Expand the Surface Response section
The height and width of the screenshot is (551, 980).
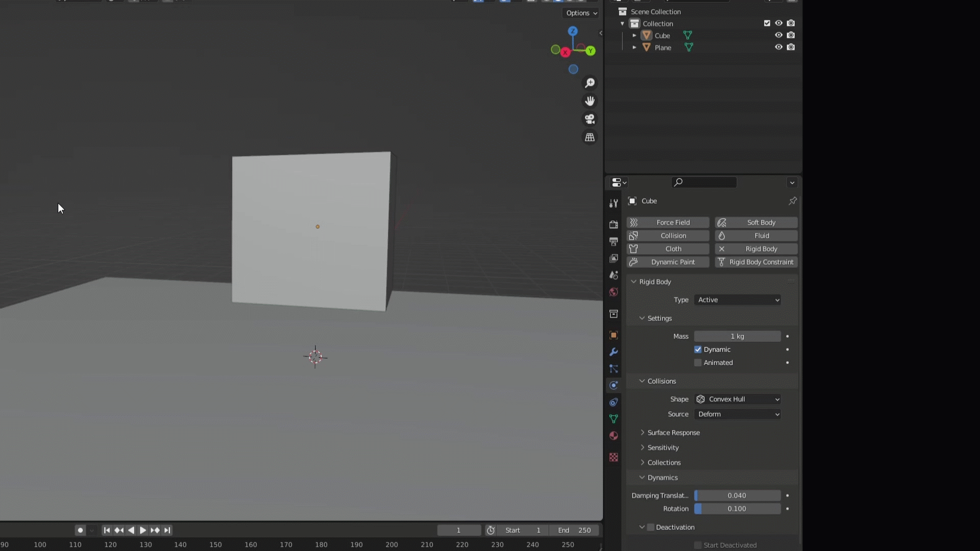tap(673, 433)
